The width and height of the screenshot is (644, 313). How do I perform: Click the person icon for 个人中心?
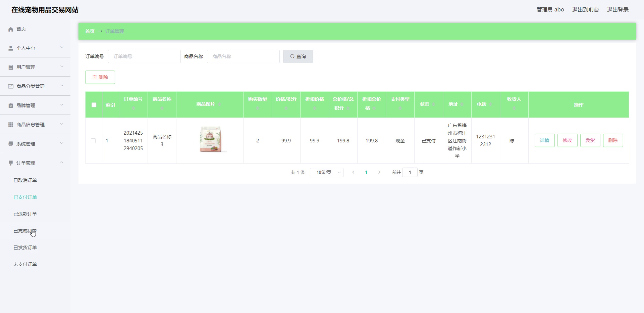point(11,48)
